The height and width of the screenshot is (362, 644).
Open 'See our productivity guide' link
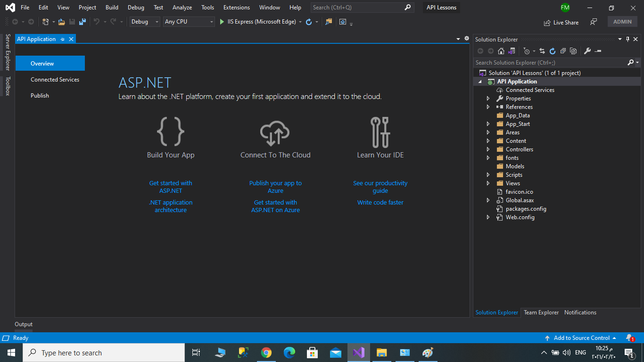(x=380, y=187)
